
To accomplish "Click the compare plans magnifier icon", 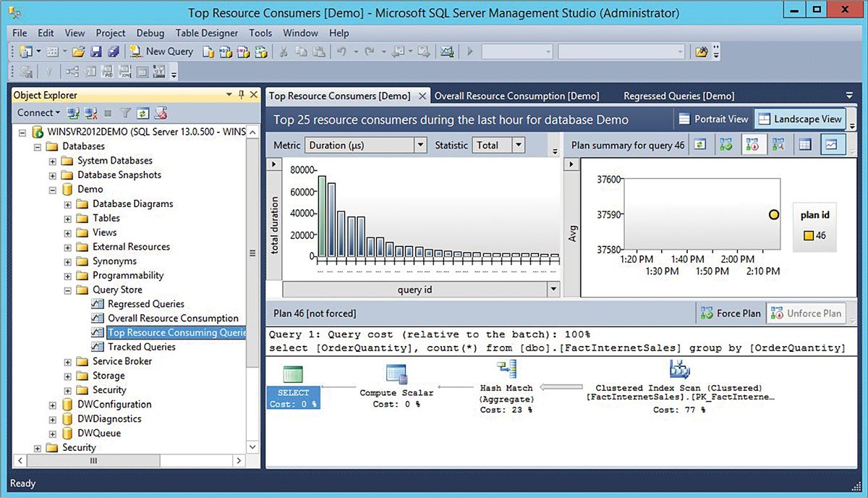I will coord(778,145).
